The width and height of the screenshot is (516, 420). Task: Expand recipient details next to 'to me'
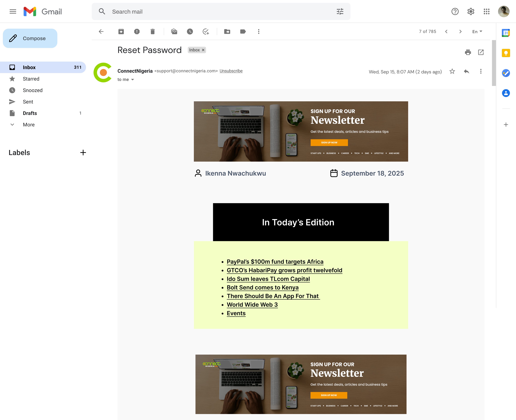point(132,80)
